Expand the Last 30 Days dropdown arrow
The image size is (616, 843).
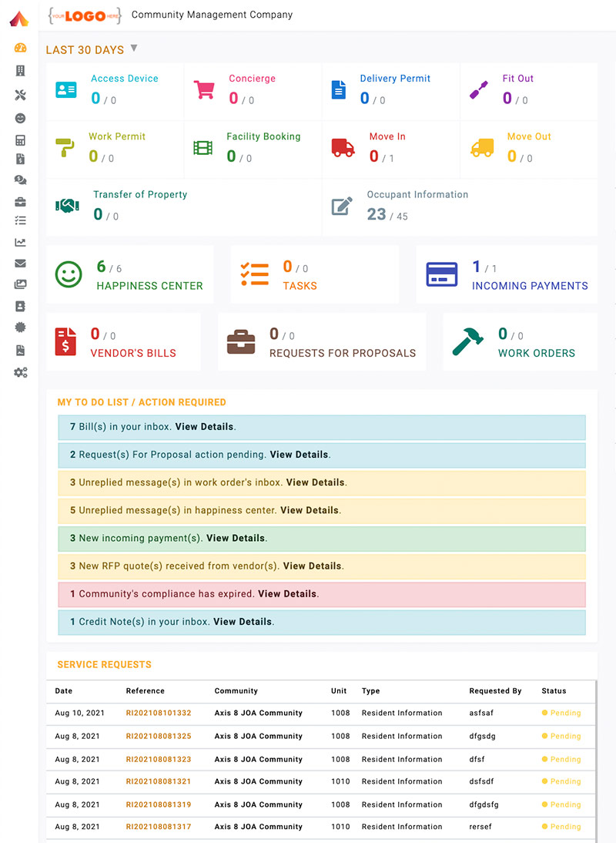[x=134, y=49]
